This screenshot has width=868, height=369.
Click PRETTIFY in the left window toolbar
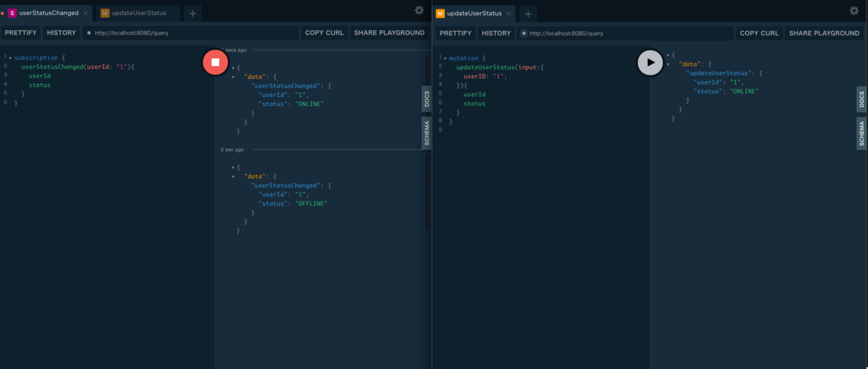pos(21,33)
